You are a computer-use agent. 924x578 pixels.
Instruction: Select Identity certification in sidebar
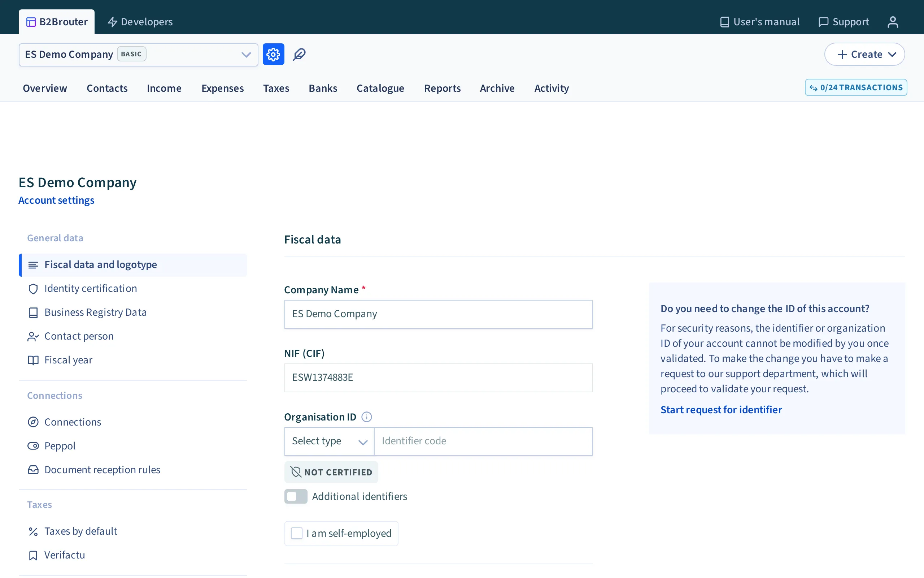point(132,289)
